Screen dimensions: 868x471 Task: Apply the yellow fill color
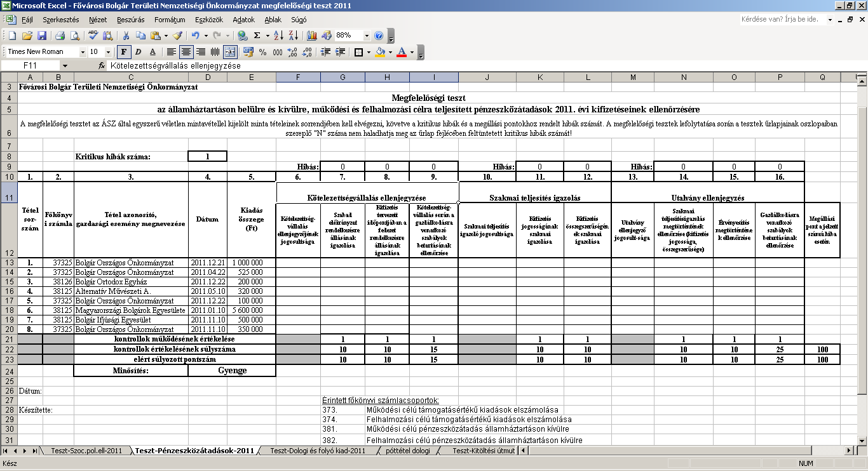(x=380, y=52)
